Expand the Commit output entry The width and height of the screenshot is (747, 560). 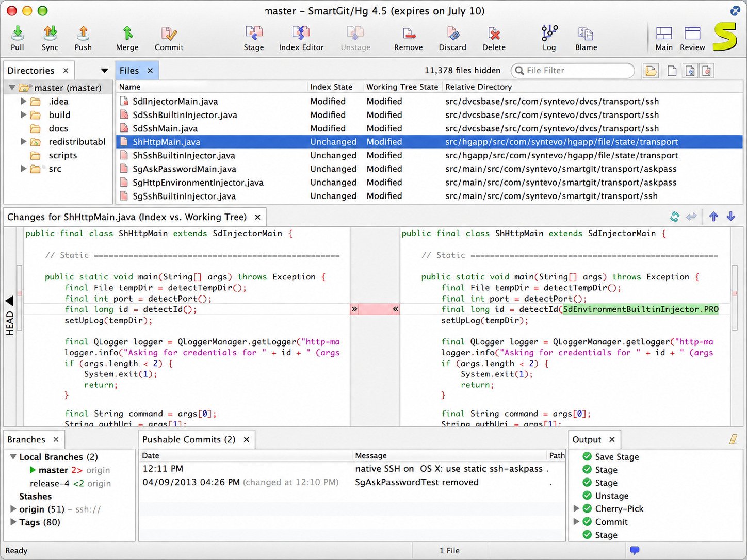click(x=576, y=522)
